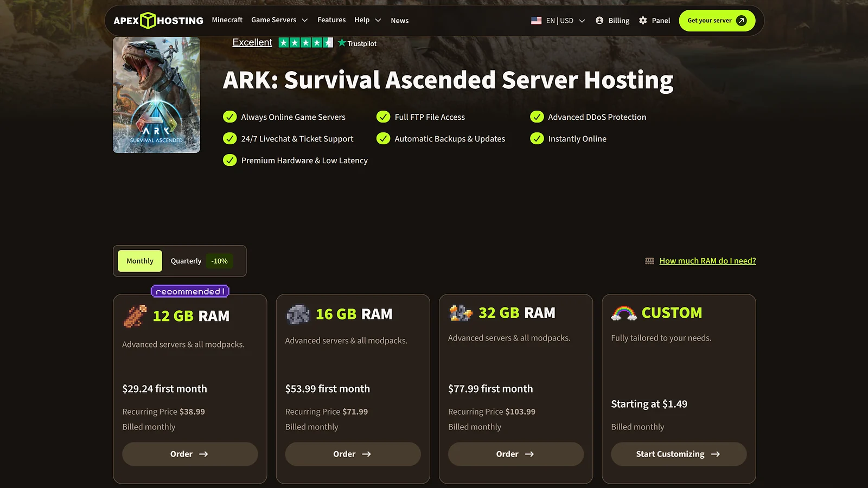Open How much RAM do I need link
The width and height of the screenshot is (868, 488).
[707, 261]
